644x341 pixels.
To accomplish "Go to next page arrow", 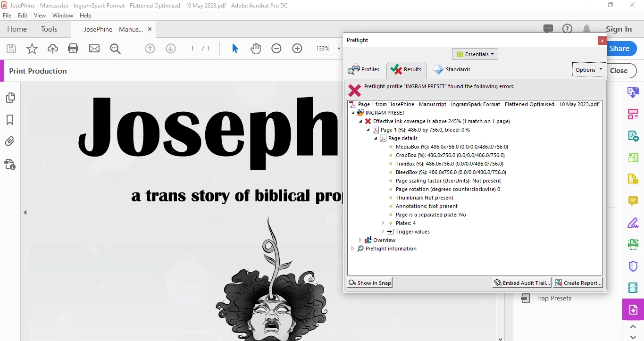I will tap(171, 49).
